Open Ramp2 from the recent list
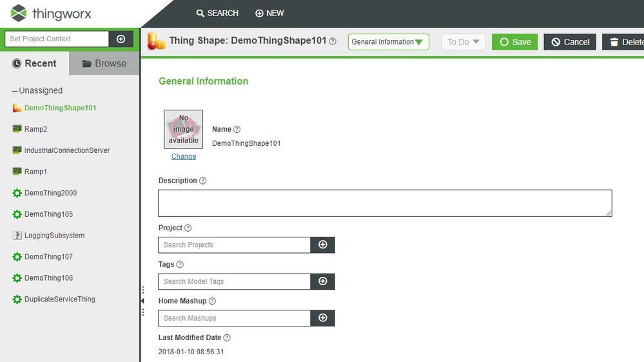 click(x=35, y=129)
